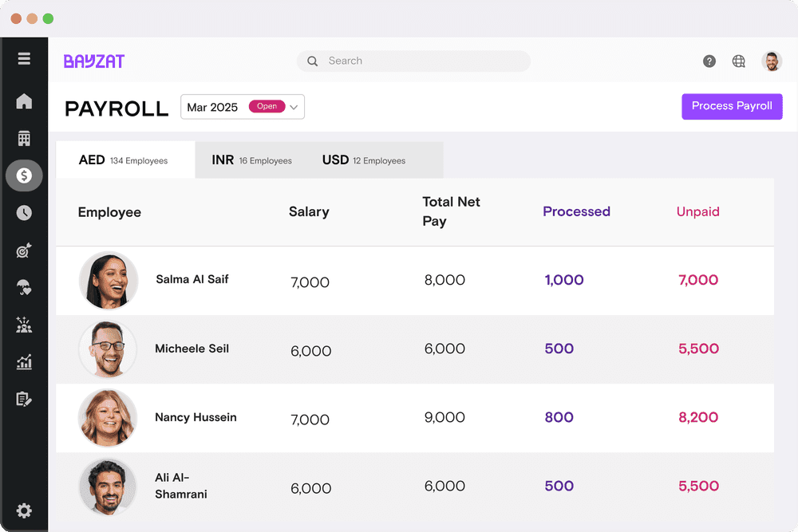Open the team celebration icon in the sidebar
This screenshot has height=532, width=798.
click(24, 325)
